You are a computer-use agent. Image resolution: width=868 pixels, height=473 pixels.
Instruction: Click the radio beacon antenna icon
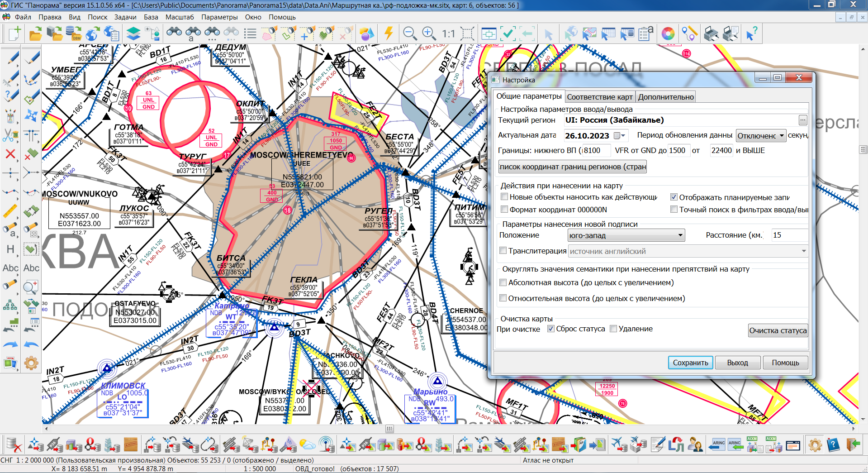[326, 444]
